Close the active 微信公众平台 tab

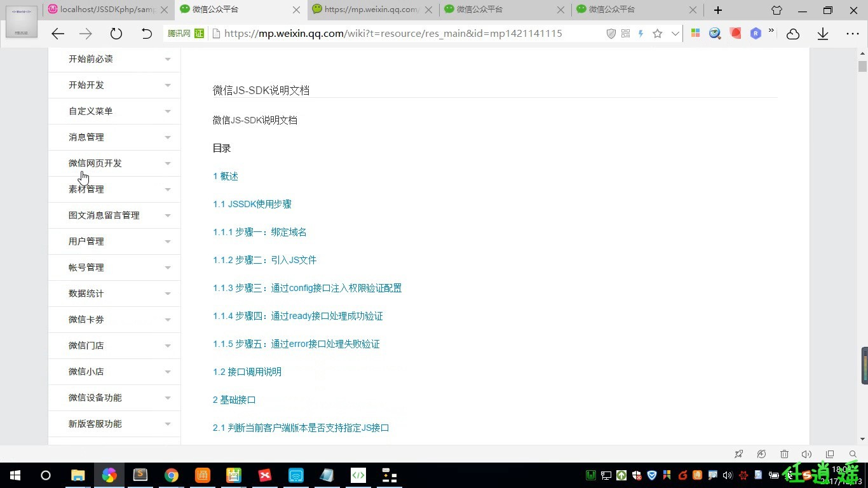[x=297, y=10]
